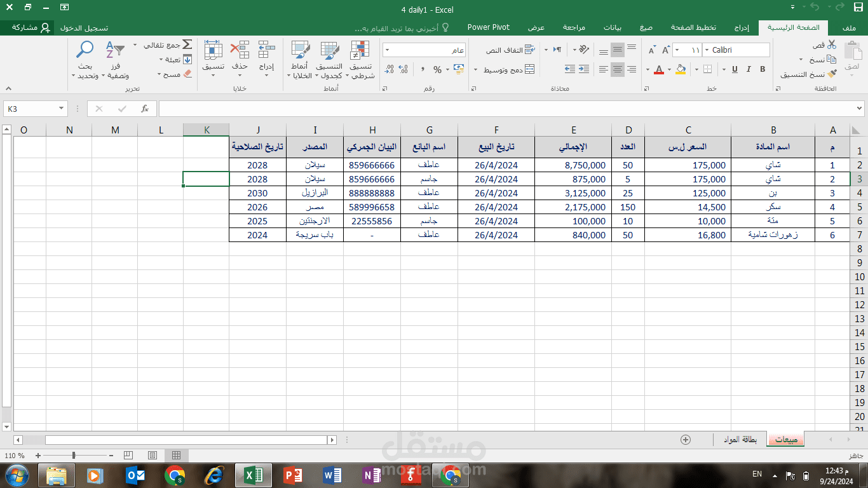
Task: Toggle Middle Align vertical alignment
Action: 618,50
